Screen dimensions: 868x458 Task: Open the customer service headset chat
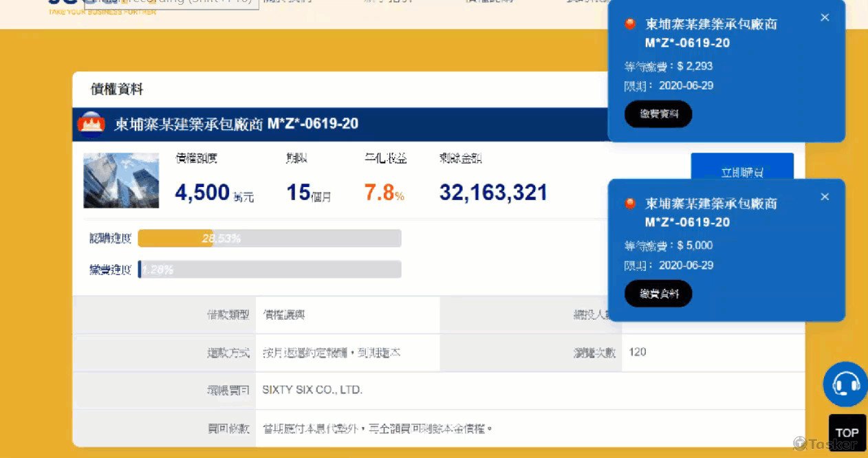845,384
